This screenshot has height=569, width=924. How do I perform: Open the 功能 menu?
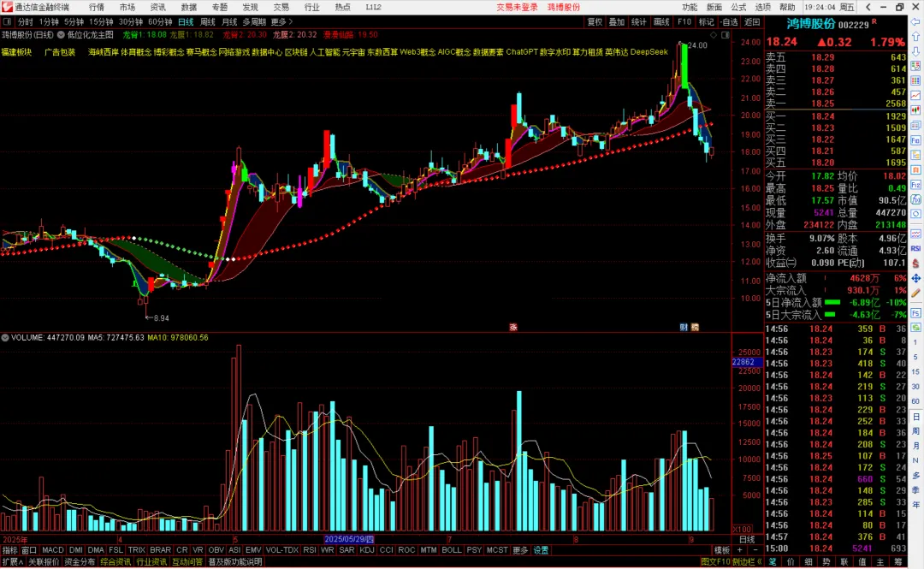pyautogui.click(x=690, y=7)
